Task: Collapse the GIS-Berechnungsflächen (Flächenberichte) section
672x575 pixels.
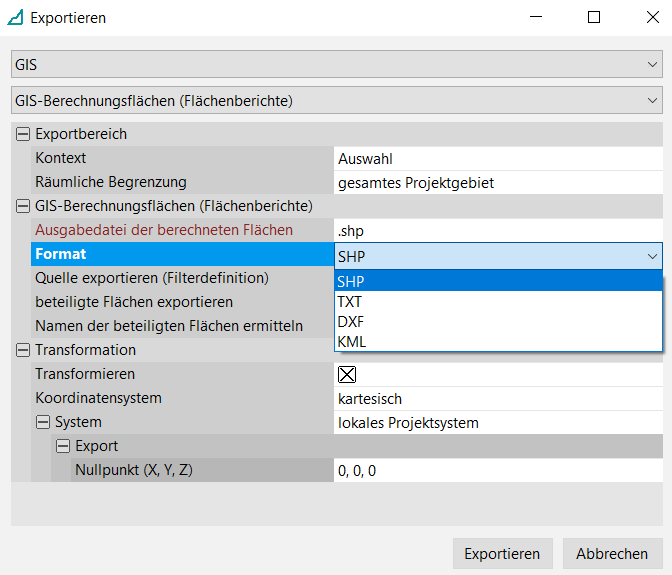Action: click(23, 206)
